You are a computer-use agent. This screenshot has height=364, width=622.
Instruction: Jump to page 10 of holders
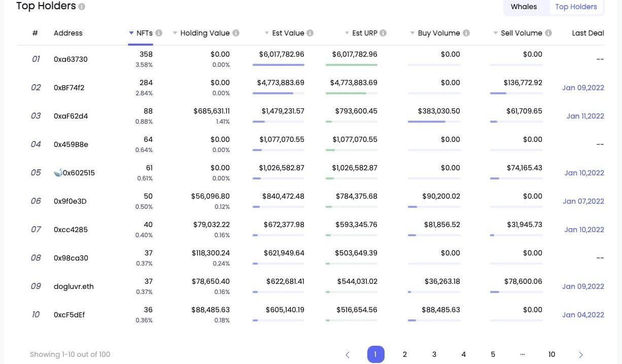551,354
